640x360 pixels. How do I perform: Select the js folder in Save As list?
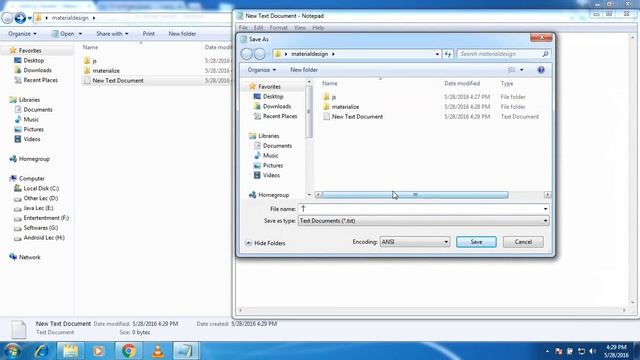334,97
